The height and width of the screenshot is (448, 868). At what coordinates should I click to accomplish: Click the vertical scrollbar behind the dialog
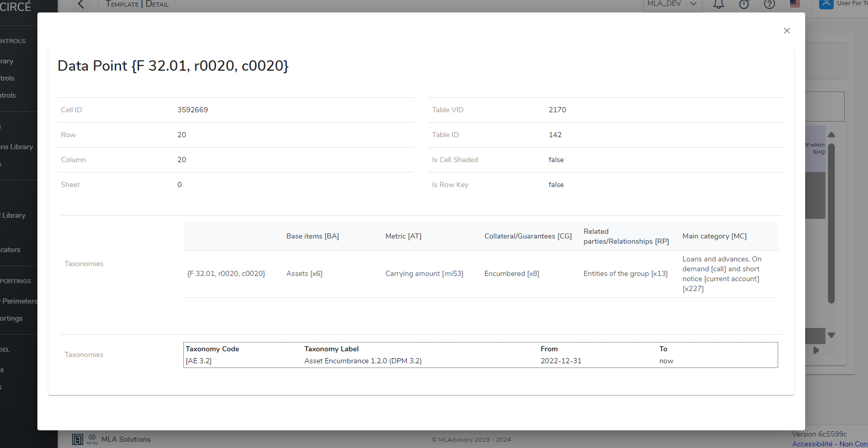pos(831,223)
